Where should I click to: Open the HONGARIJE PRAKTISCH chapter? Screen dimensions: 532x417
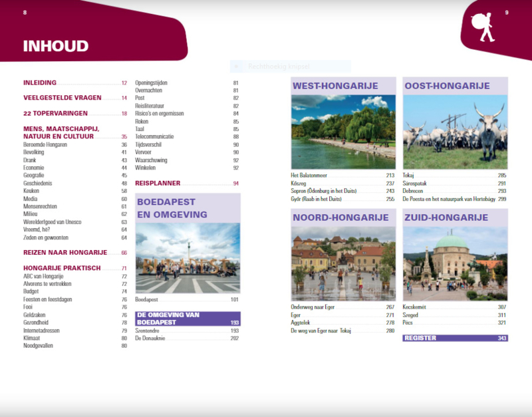click(x=75, y=268)
